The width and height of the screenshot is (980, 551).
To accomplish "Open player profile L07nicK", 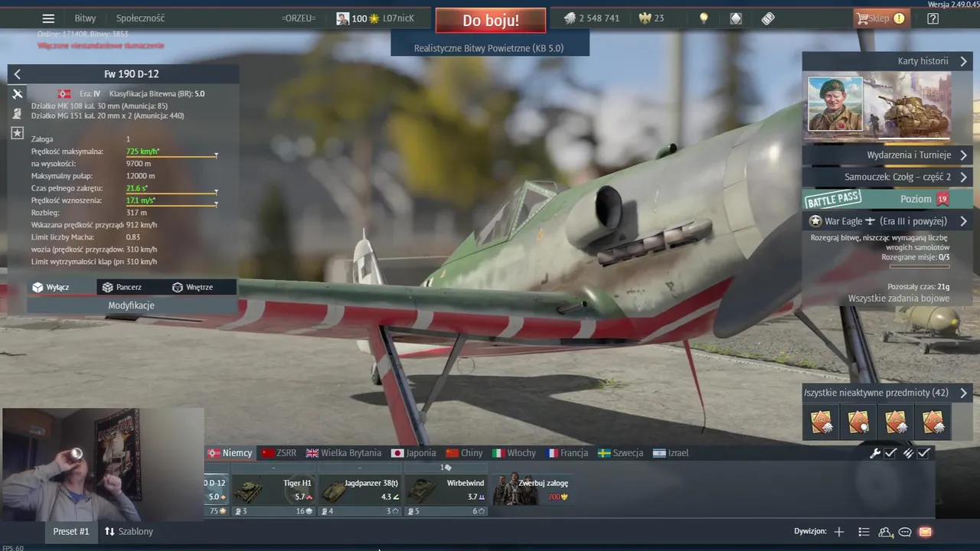I will click(x=375, y=18).
